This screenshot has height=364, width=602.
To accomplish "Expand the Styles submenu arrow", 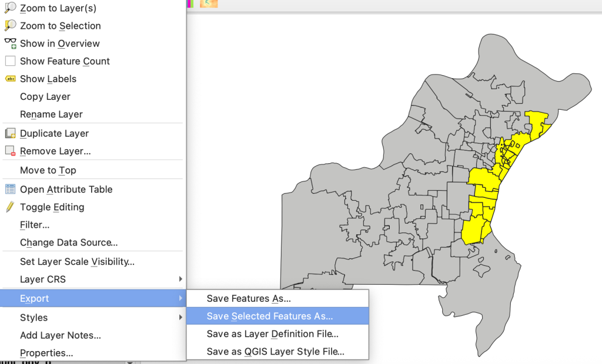I will [x=180, y=318].
